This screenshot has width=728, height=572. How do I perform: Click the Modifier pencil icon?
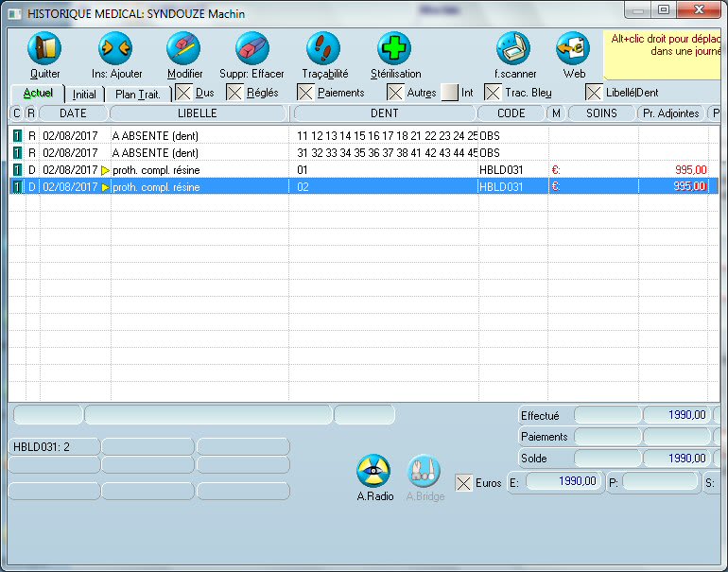tap(184, 49)
